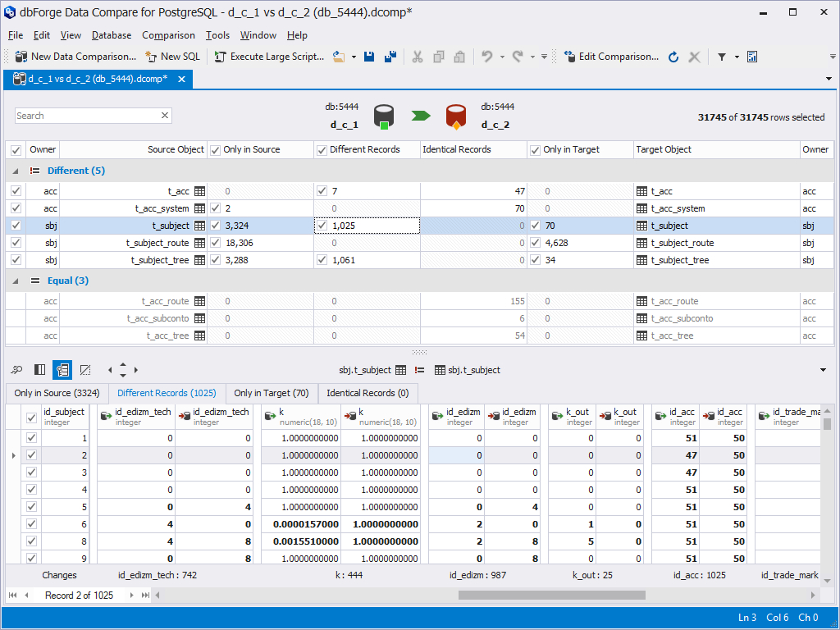Collapse the Different (5) group

click(16, 170)
